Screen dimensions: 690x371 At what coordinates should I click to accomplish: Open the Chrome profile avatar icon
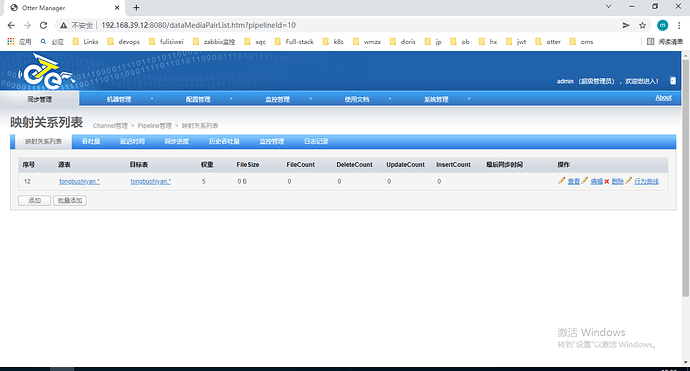pos(662,25)
